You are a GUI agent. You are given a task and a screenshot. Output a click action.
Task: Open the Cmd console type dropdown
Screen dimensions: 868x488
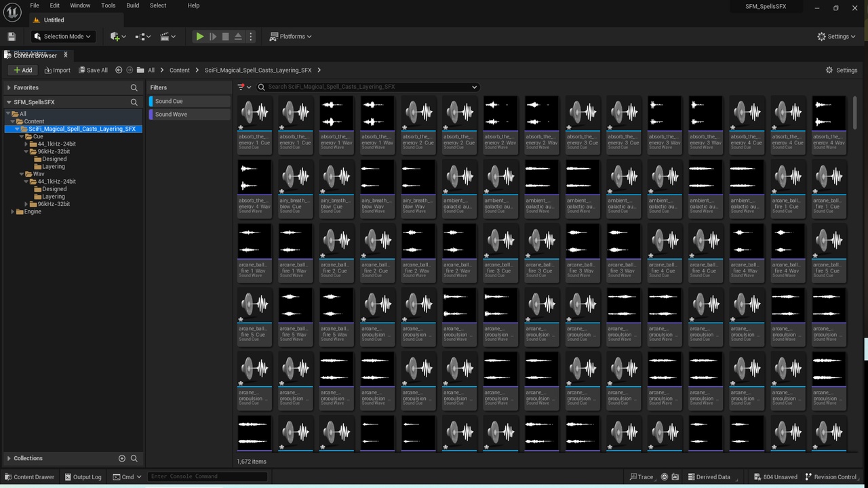click(x=127, y=476)
